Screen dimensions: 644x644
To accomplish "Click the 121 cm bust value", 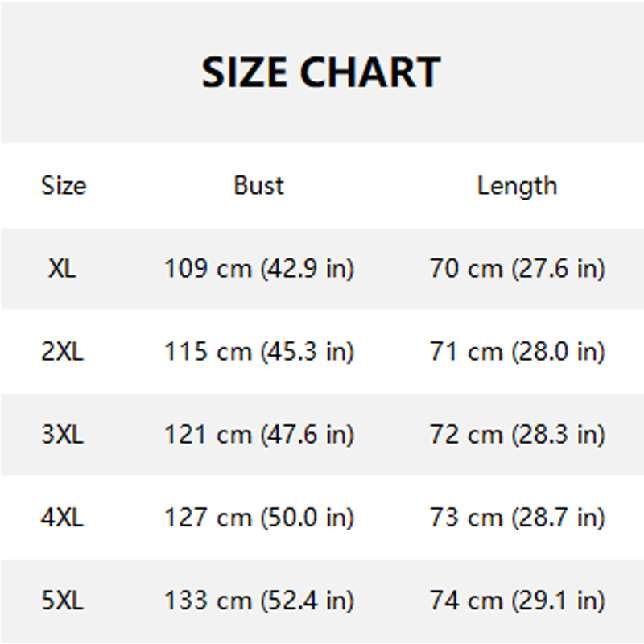I will pos(208,435).
